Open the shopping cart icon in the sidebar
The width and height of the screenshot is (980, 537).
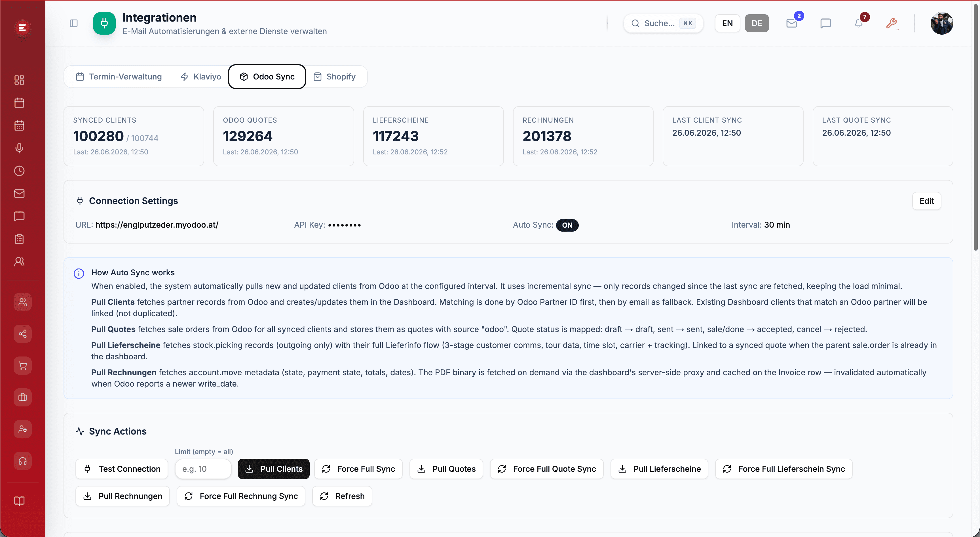coord(22,366)
